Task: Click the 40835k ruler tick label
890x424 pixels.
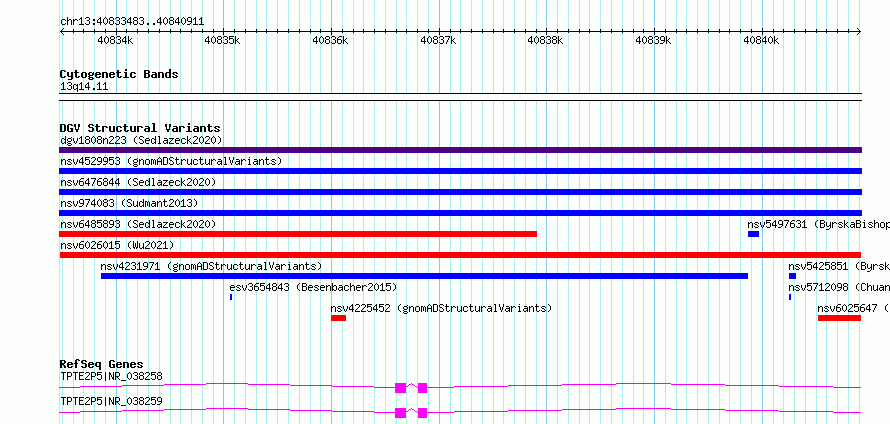Action: (223, 40)
